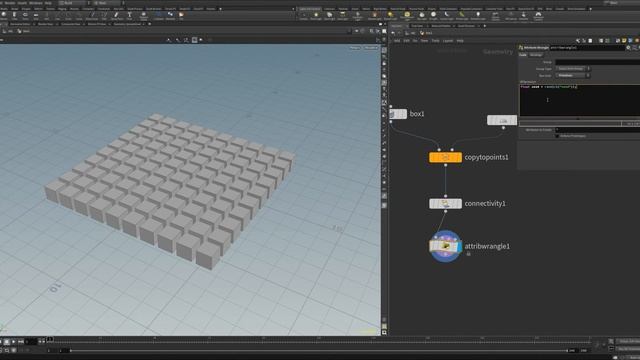Add an Environment Light from the lights shelf
Viewport: 640px width, 360px height.
point(407,16)
